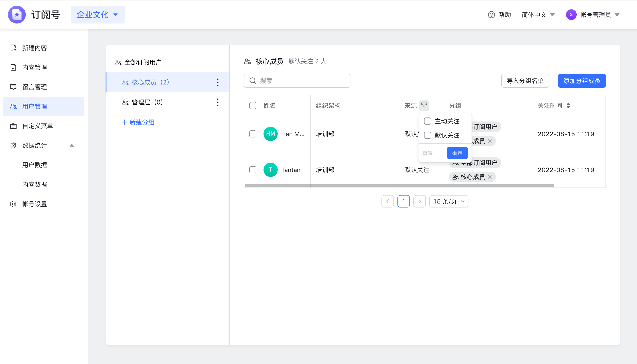The image size is (637, 364).
Task: Click the next page arrow in pagination
Action: [x=419, y=201]
